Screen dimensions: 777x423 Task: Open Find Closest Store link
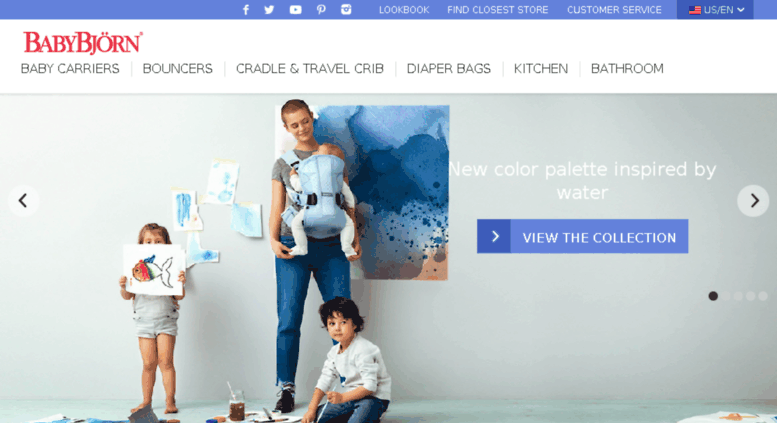point(498,10)
